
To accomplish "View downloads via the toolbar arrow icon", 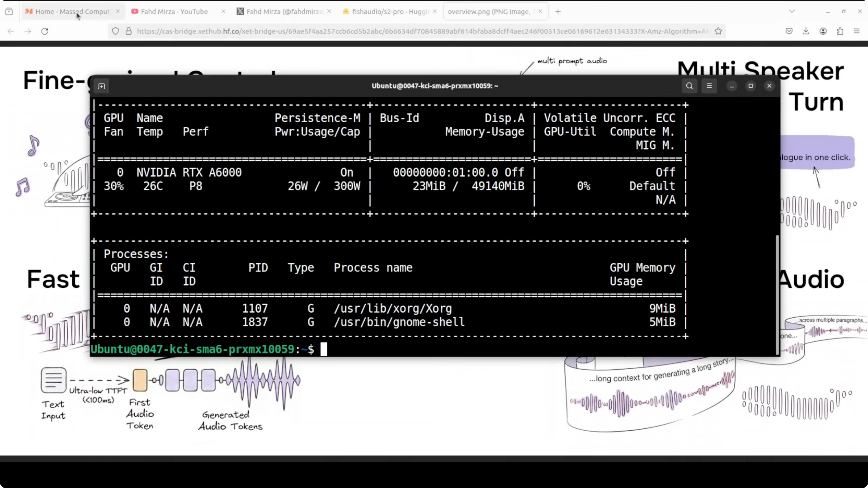I will (806, 31).
